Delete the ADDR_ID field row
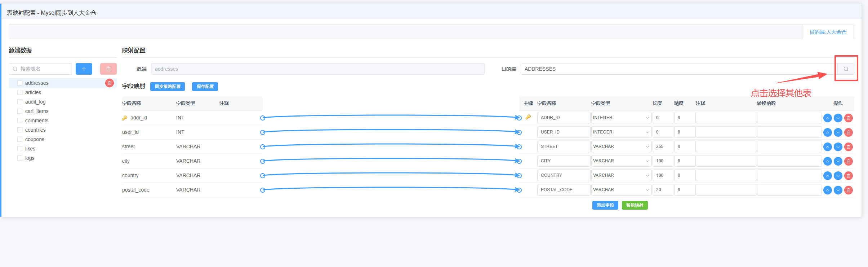The width and height of the screenshot is (868, 267). pyautogui.click(x=849, y=118)
